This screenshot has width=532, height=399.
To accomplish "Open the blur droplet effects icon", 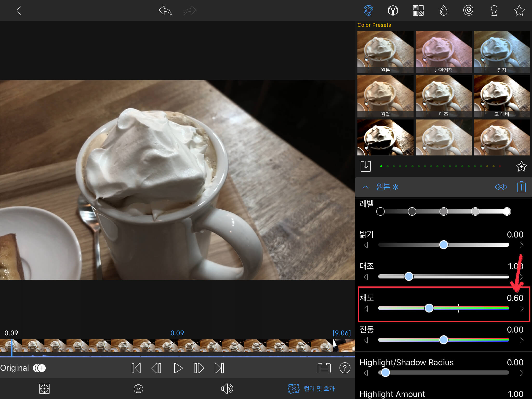I will click(443, 11).
